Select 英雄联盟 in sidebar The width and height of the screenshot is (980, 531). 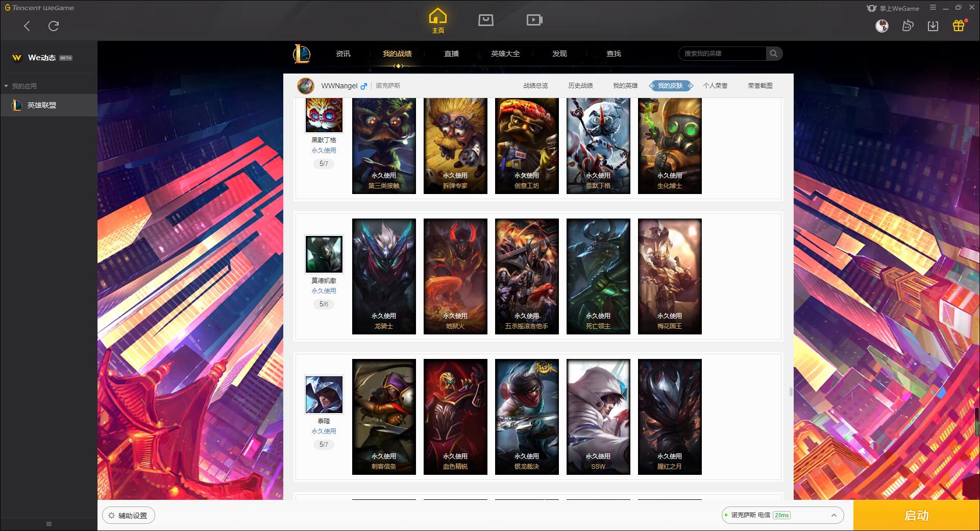48,105
